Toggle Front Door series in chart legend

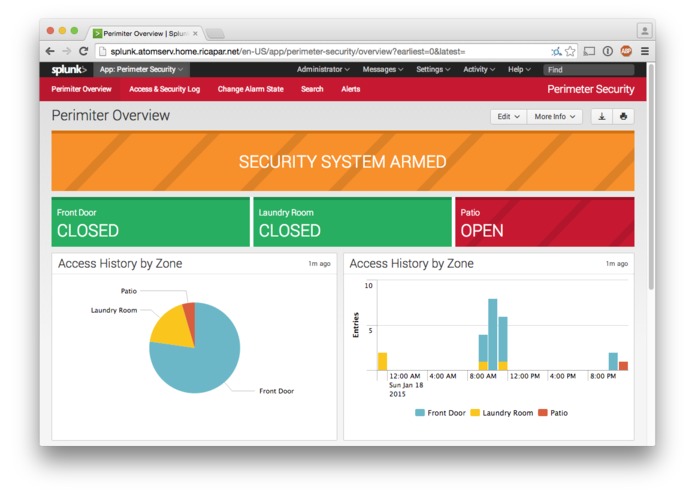pyautogui.click(x=440, y=413)
